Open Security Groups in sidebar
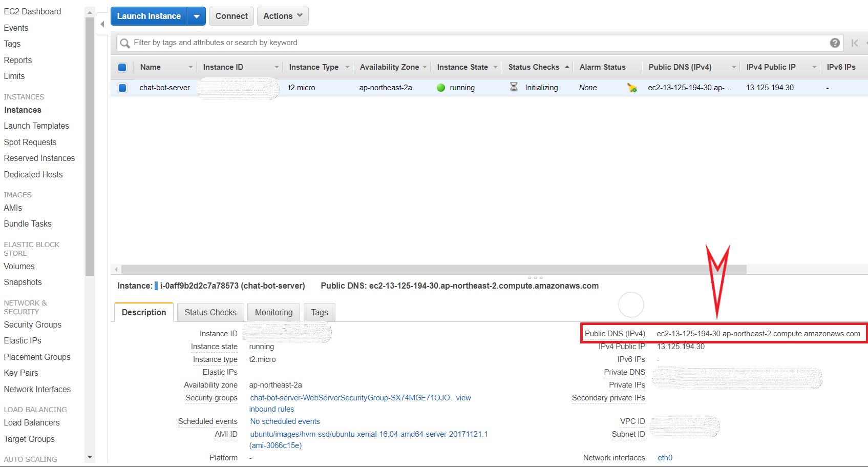 click(x=33, y=324)
